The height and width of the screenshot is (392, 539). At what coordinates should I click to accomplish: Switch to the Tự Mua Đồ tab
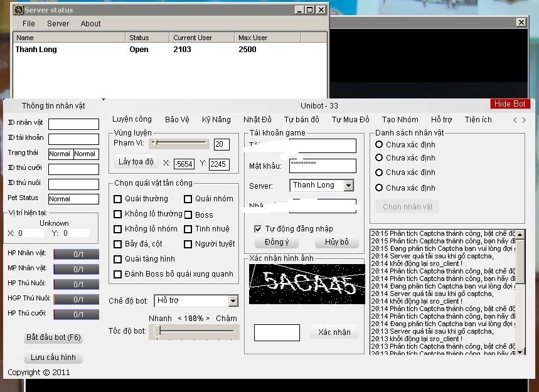point(350,119)
